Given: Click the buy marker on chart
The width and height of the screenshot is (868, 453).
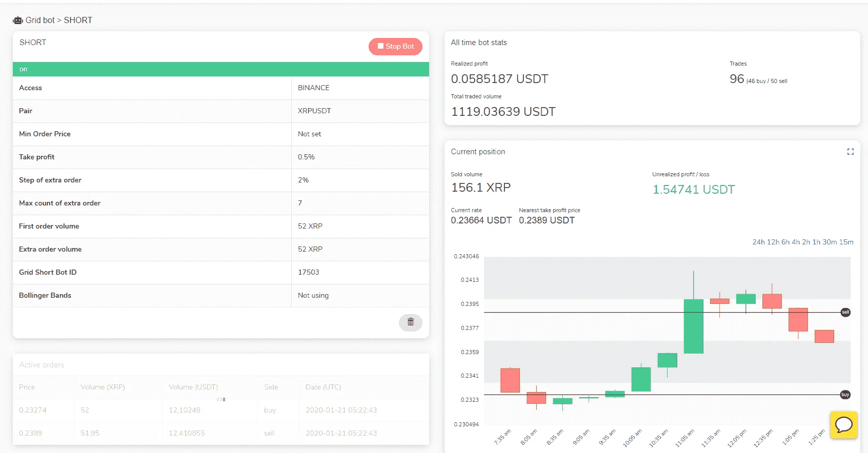Looking at the screenshot, I should [x=845, y=395].
